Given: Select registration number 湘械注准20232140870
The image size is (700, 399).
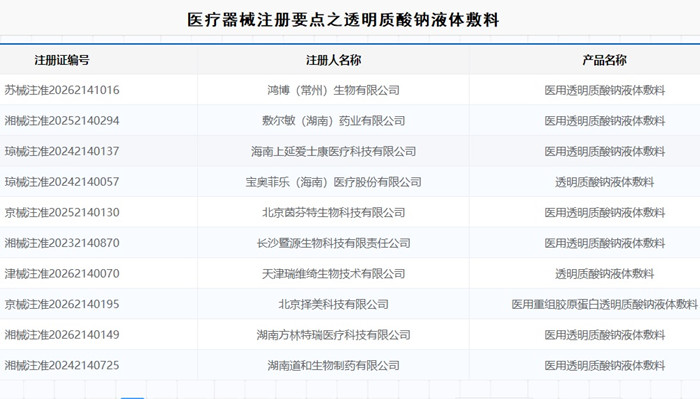Looking at the screenshot, I should tap(62, 243).
